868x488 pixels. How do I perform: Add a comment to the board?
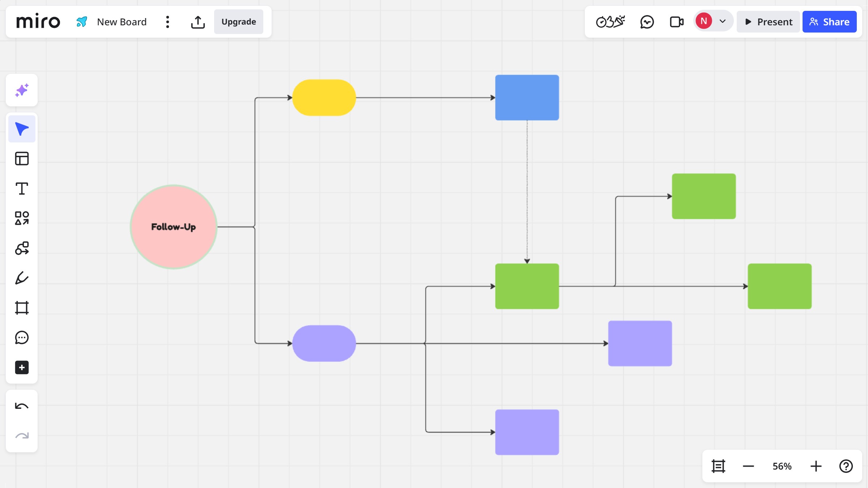(x=22, y=337)
